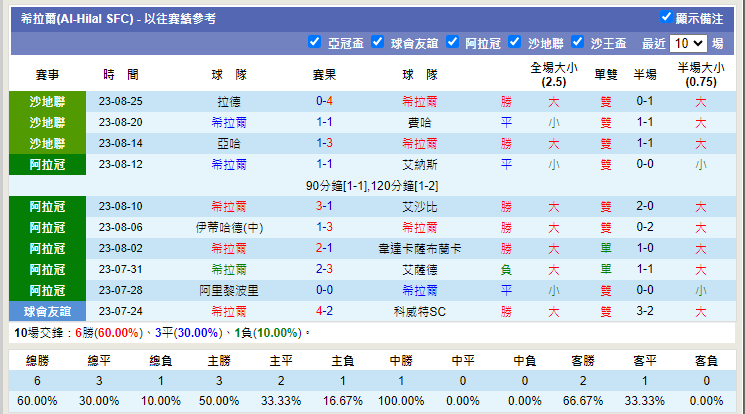Click score 1-1 of 費哈 match
Viewport: 745px width, 414px height.
(x=325, y=122)
